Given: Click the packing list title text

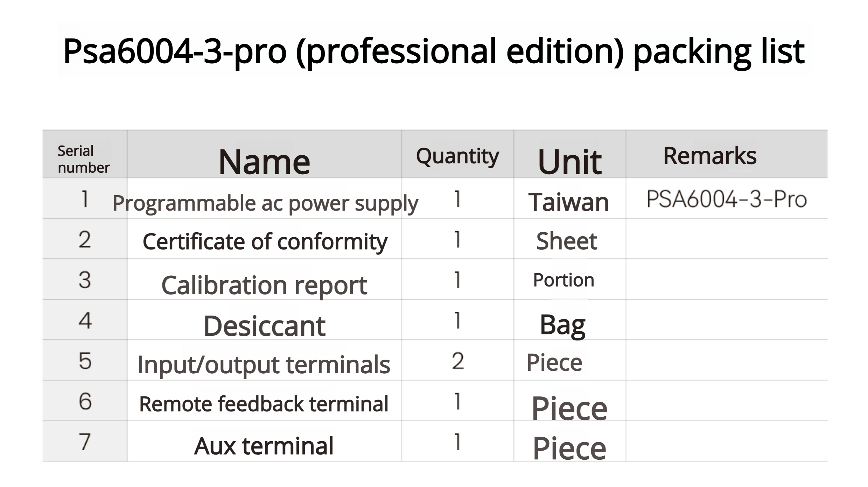Looking at the screenshot, I should pos(434,51).
